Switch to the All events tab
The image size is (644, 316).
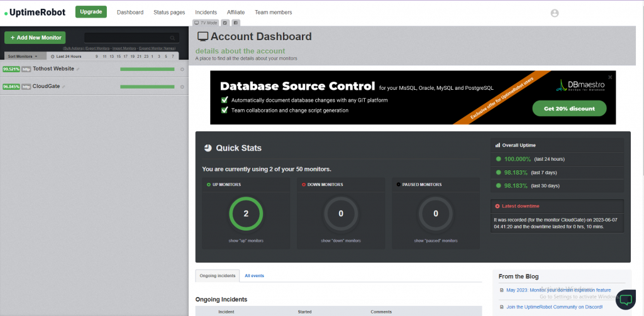coord(254,276)
